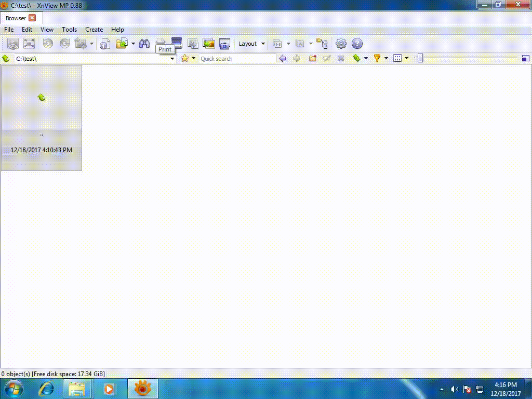
Task: Expand the Favorites star dropdown arrow
Action: click(x=193, y=58)
